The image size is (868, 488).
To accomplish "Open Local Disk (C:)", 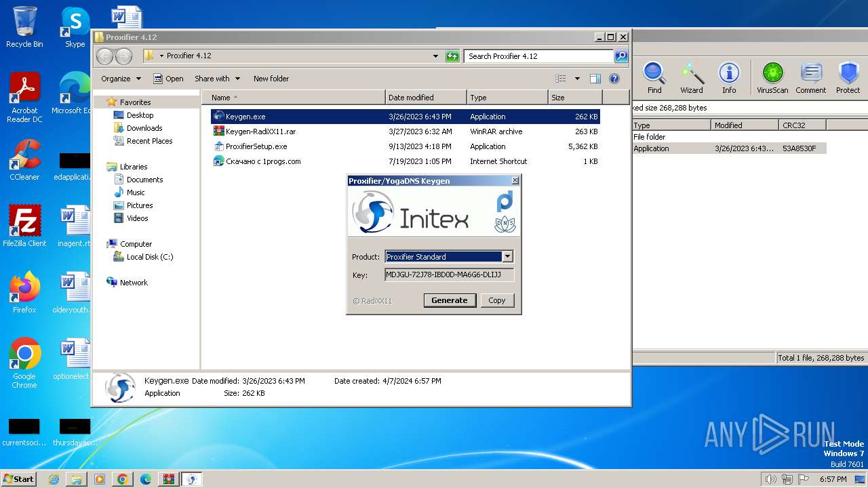I will click(x=150, y=257).
